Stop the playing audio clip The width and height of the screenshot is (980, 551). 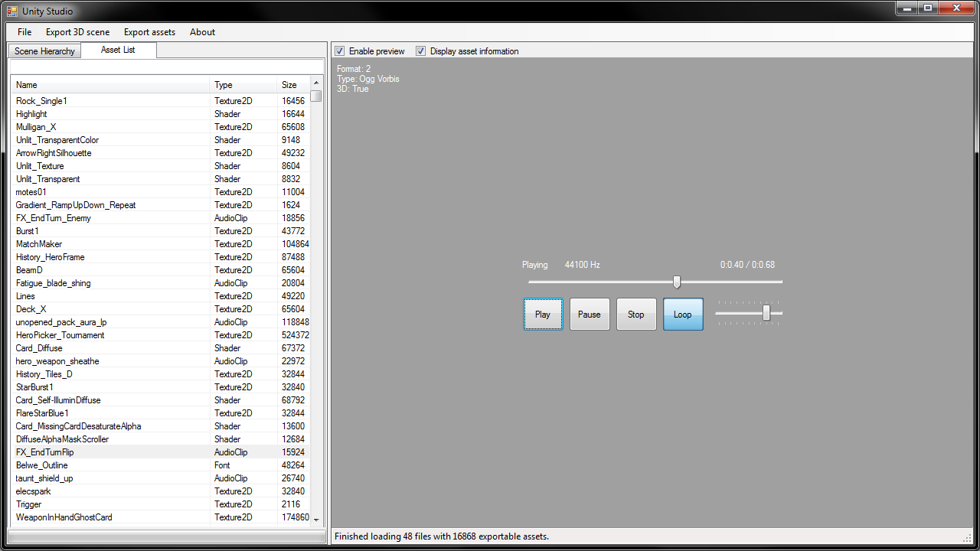(636, 314)
